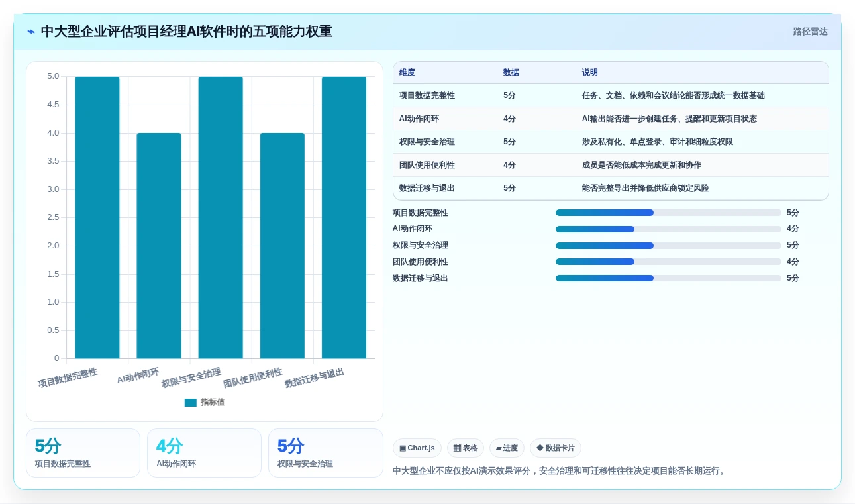Click the lightning bolt icon in header

click(31, 32)
